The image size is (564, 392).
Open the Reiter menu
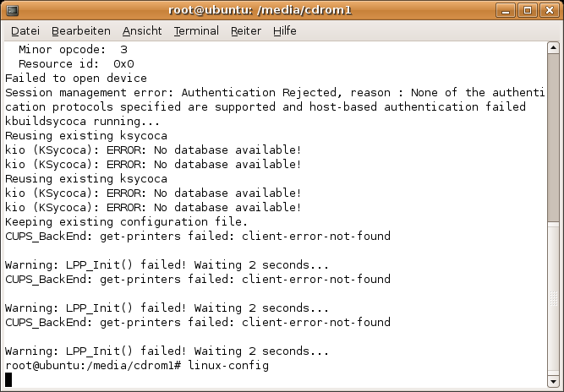click(x=246, y=30)
